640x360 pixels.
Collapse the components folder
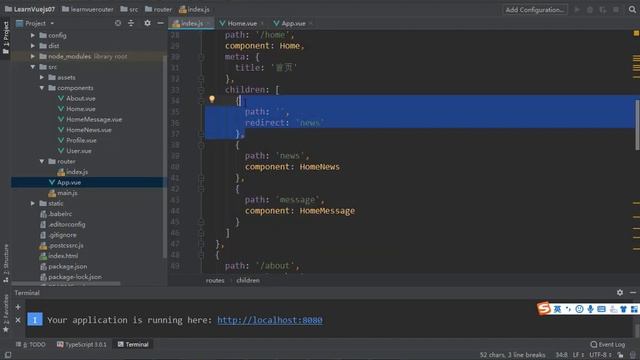[x=42, y=88]
